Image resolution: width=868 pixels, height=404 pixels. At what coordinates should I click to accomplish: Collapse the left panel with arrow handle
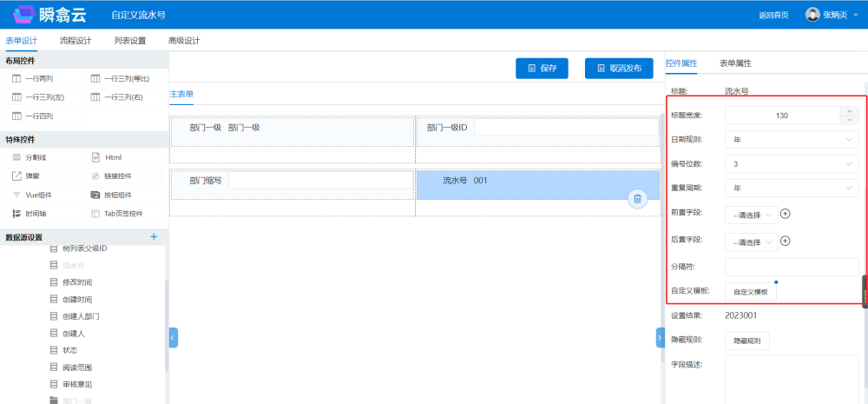tap(174, 338)
